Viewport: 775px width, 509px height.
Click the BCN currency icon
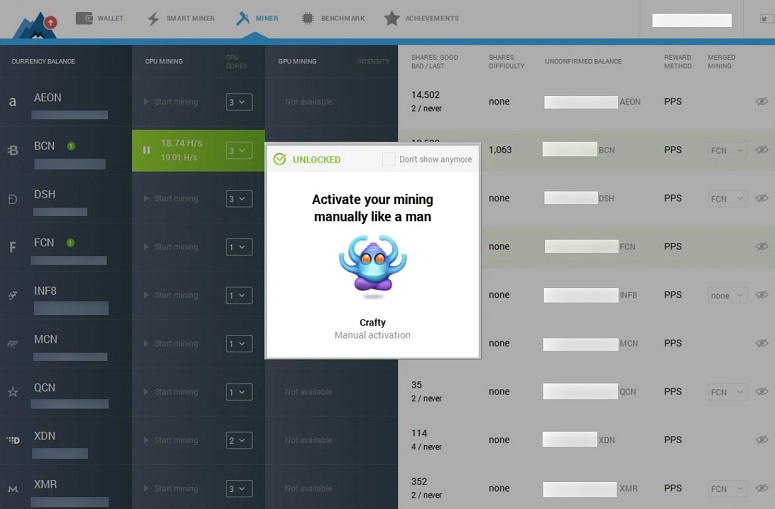13,150
